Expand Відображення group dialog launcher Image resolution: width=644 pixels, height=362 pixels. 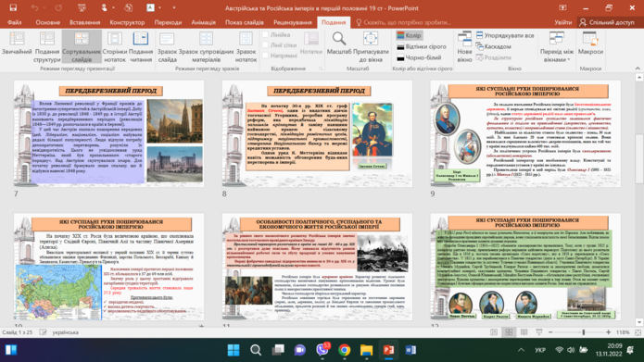pyautogui.click(x=321, y=69)
